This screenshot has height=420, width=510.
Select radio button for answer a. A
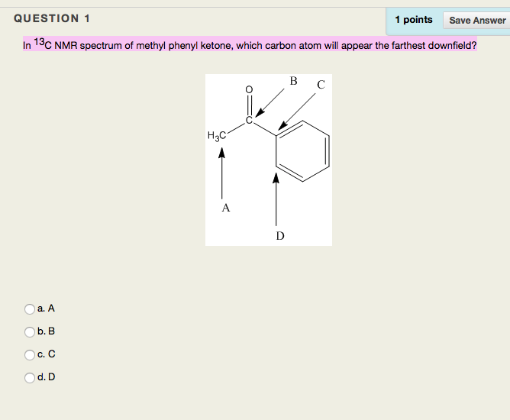30,309
